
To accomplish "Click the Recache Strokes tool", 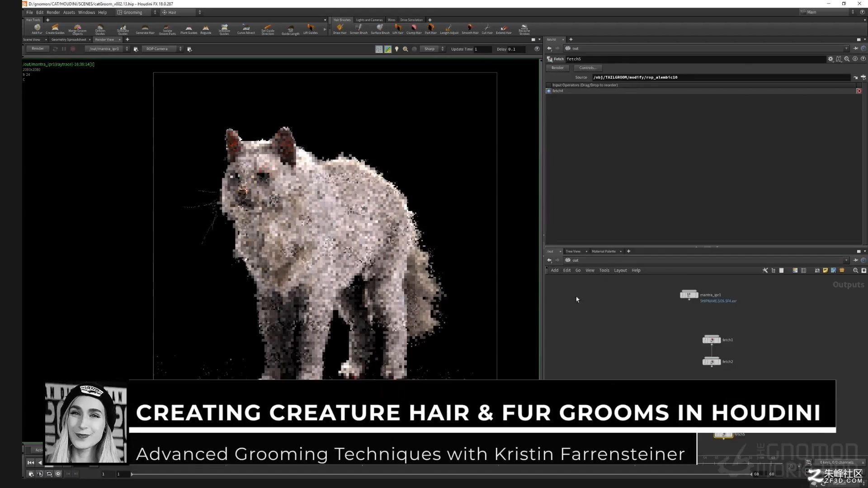I will (x=524, y=29).
